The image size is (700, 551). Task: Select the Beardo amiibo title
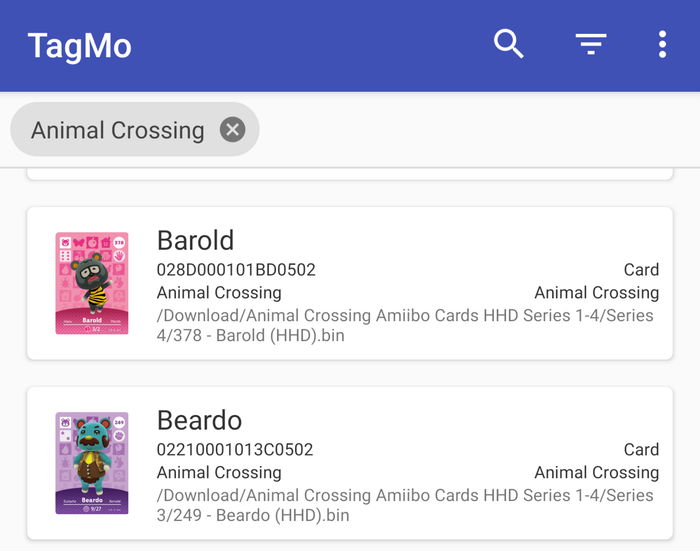(200, 420)
